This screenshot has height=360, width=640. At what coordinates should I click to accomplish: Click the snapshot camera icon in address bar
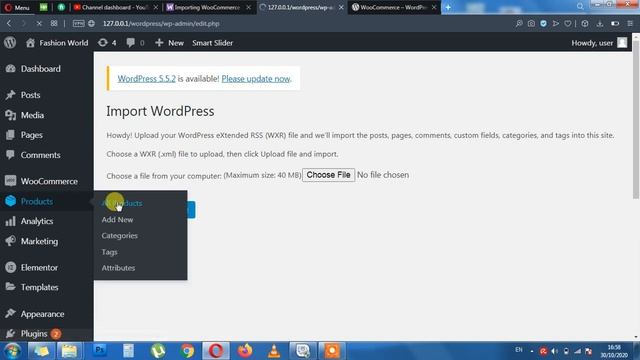(531, 24)
